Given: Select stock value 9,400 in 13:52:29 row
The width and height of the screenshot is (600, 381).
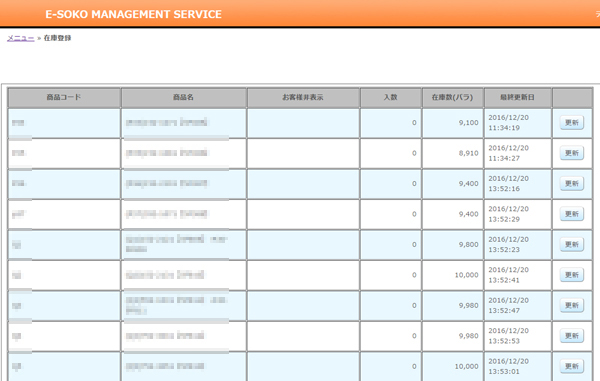Looking at the screenshot, I should [x=469, y=214].
